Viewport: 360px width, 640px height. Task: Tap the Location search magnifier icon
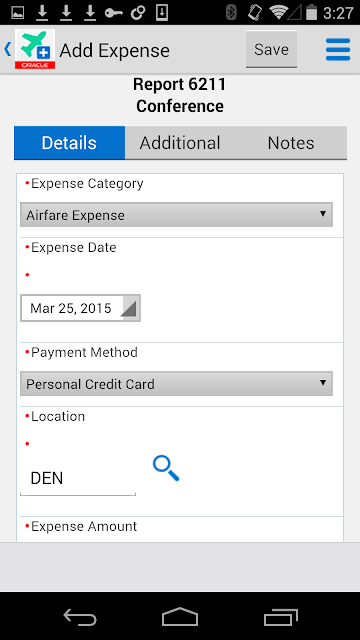[x=166, y=469]
